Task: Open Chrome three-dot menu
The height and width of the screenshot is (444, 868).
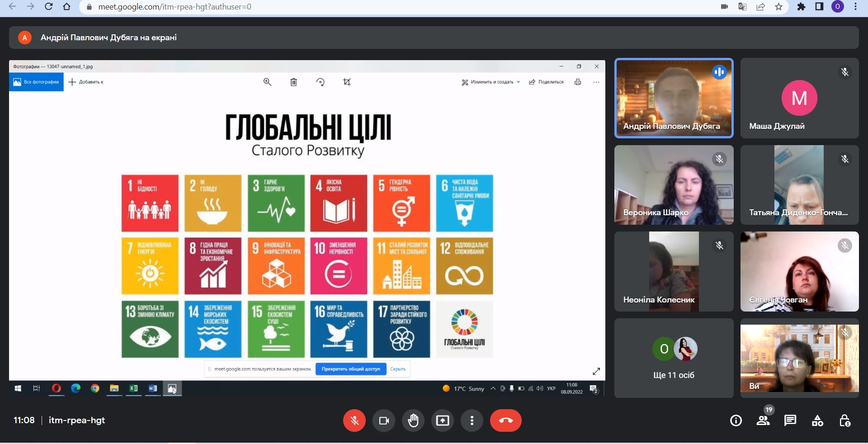Action: 855,7
